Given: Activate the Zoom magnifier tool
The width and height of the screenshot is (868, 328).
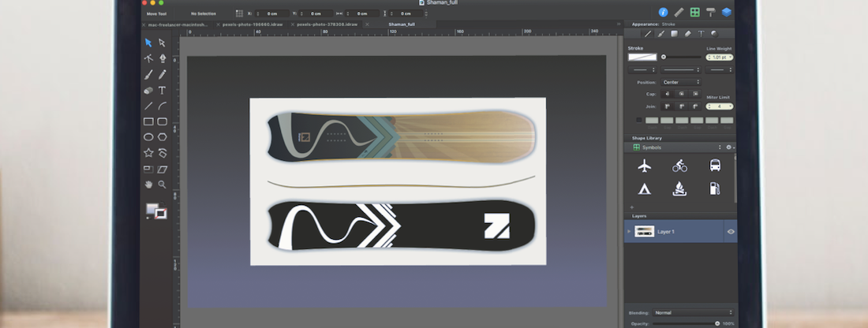Looking at the screenshot, I should 163,184.
